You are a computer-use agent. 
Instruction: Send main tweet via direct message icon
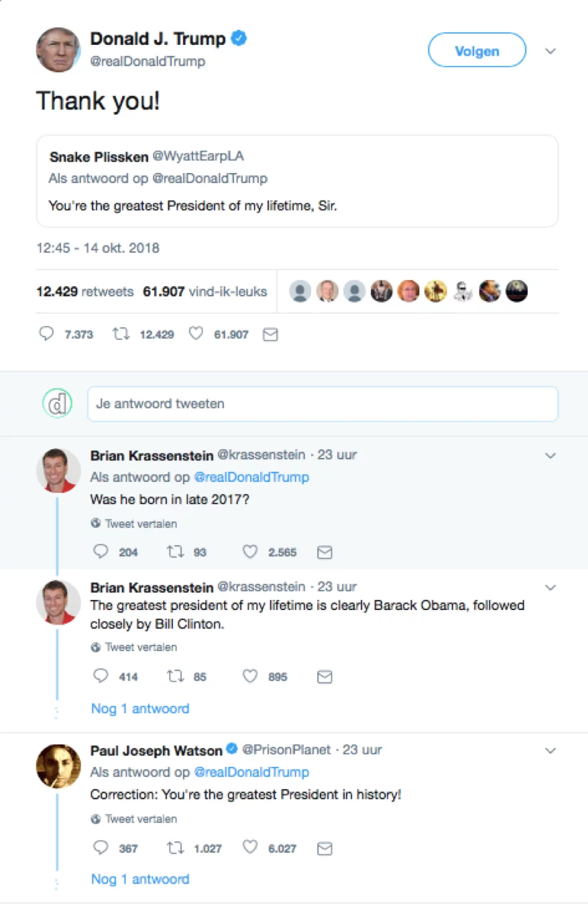click(270, 334)
